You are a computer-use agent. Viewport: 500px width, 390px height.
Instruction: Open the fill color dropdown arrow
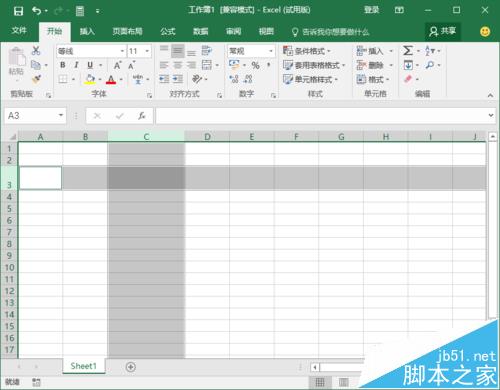pyautogui.click(x=100, y=79)
